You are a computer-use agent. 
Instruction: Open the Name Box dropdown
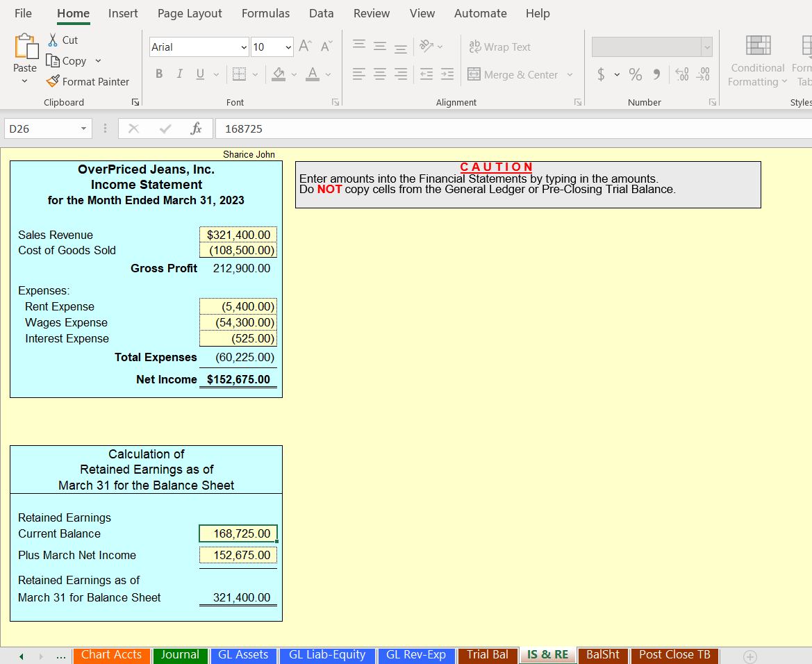click(83, 128)
